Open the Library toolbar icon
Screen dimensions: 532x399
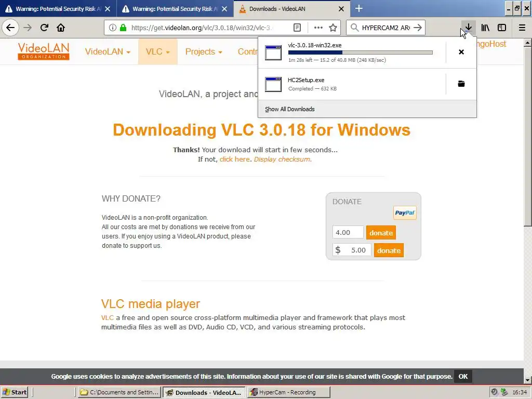coord(485,28)
